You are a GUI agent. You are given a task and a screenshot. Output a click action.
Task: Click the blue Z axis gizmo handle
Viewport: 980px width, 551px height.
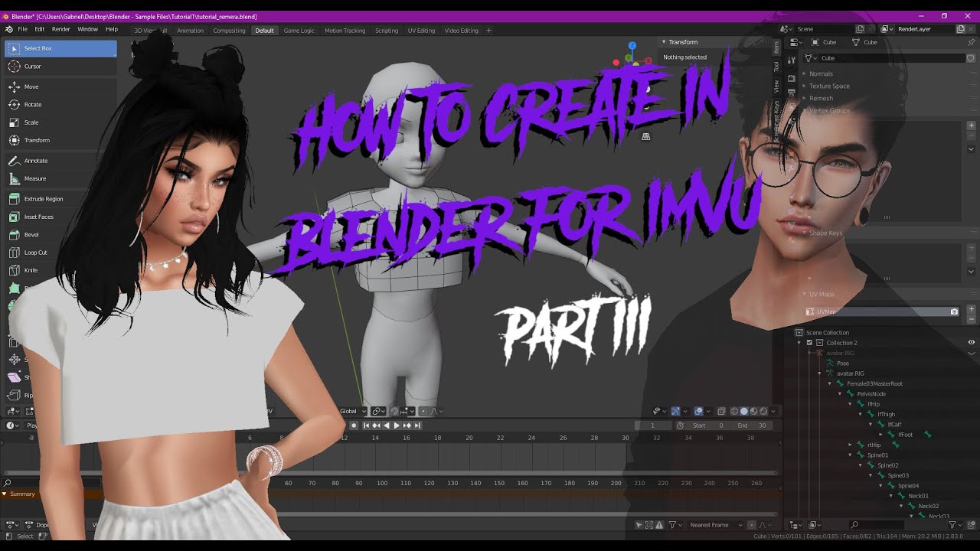tap(632, 47)
